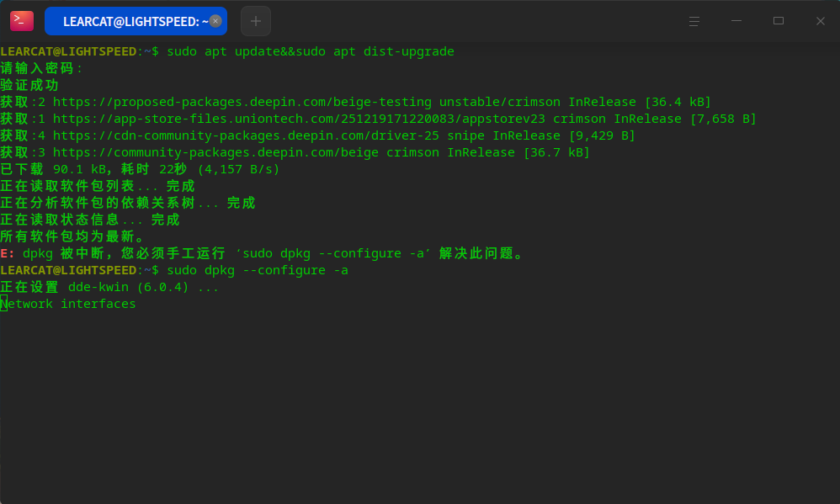The image size is (840, 504).
Task: Click the '(4,157 B/s)' download speed text
Action: tap(238, 169)
